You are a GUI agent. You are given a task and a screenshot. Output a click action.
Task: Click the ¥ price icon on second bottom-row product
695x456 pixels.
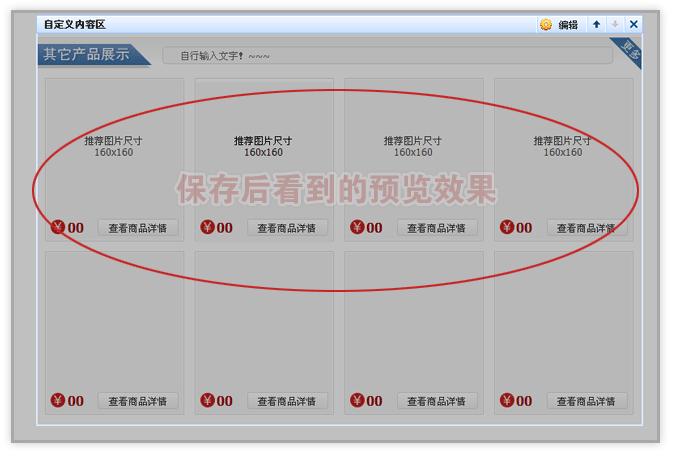coord(207,400)
